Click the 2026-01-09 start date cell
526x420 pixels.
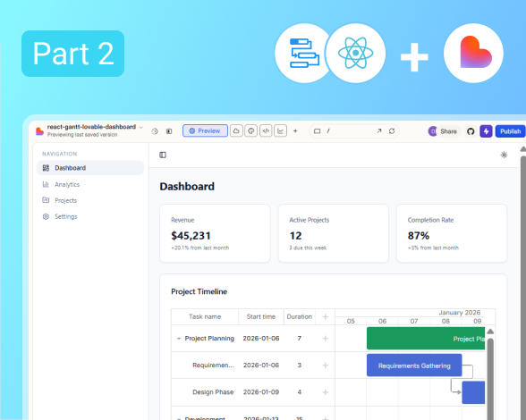261,392
